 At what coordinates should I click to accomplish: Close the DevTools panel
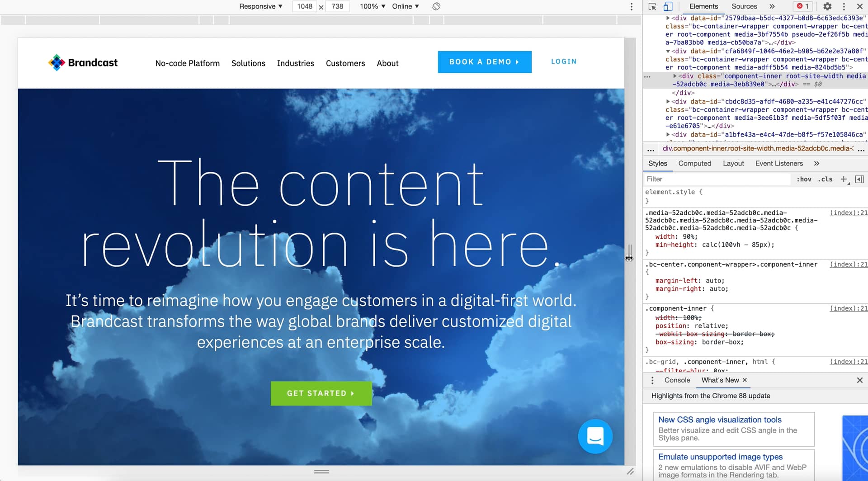pyautogui.click(x=860, y=6)
